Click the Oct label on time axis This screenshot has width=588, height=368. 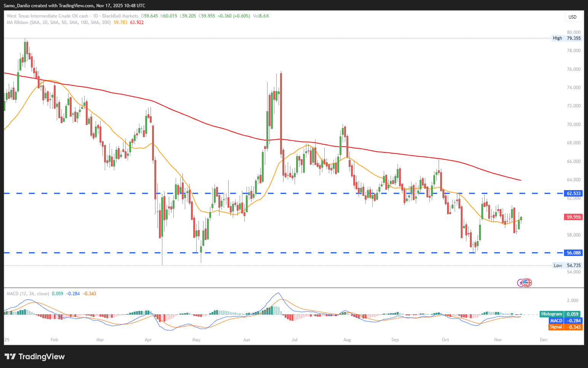point(445,340)
